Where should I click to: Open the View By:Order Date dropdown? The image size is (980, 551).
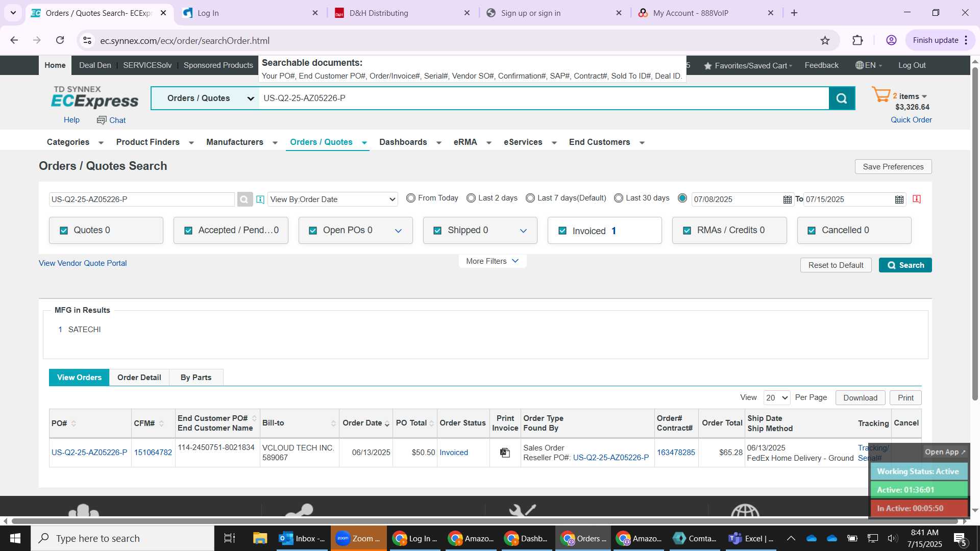click(333, 199)
